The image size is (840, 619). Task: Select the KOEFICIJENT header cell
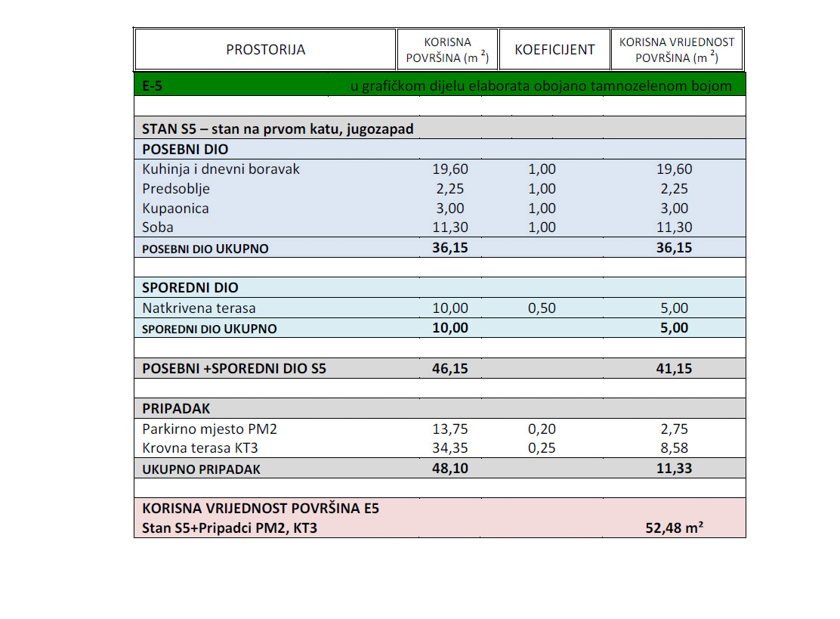point(554,49)
